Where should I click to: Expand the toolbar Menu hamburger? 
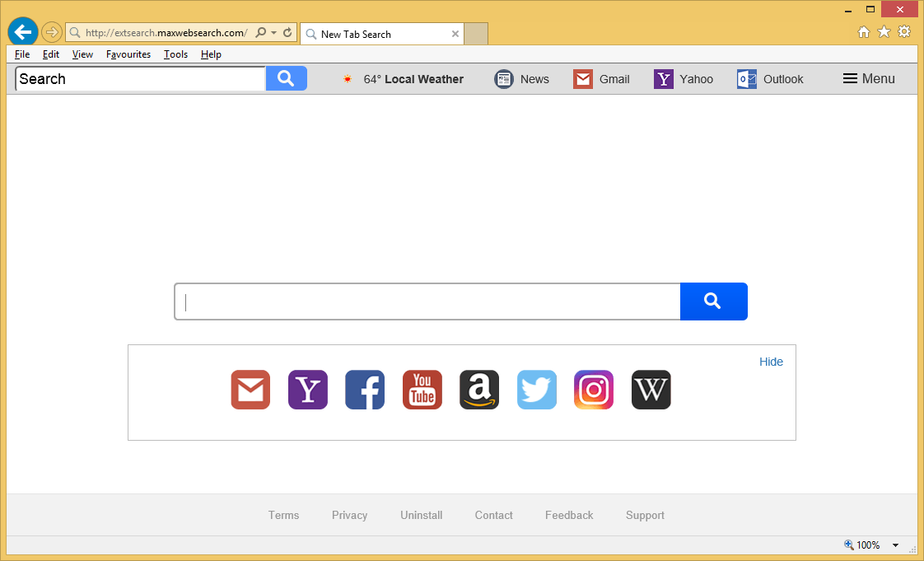click(x=869, y=79)
